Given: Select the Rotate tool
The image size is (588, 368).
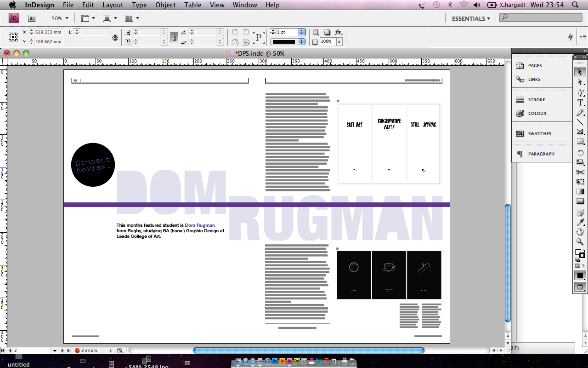Looking at the screenshot, I should pos(580,152).
